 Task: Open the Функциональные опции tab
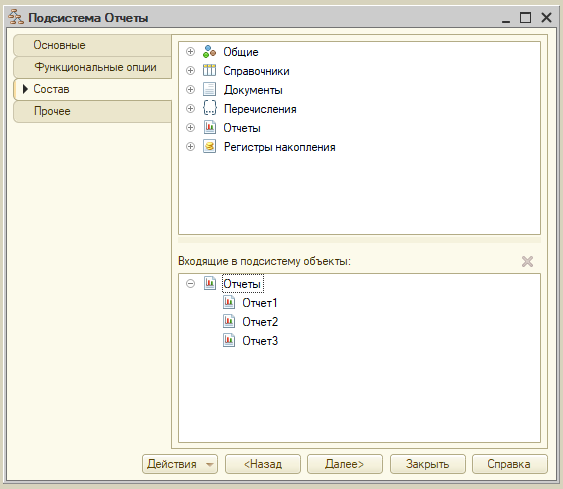[x=92, y=67]
